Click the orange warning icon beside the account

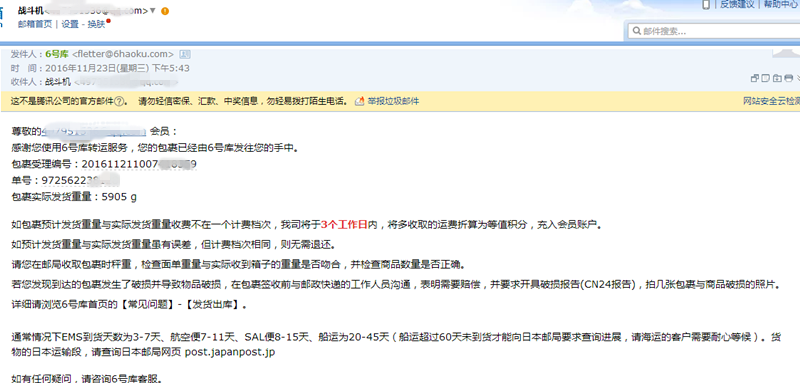165,11
